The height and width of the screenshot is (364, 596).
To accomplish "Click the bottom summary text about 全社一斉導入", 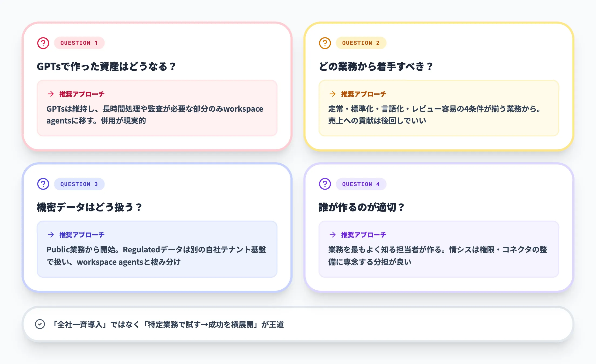I will 169,324.
